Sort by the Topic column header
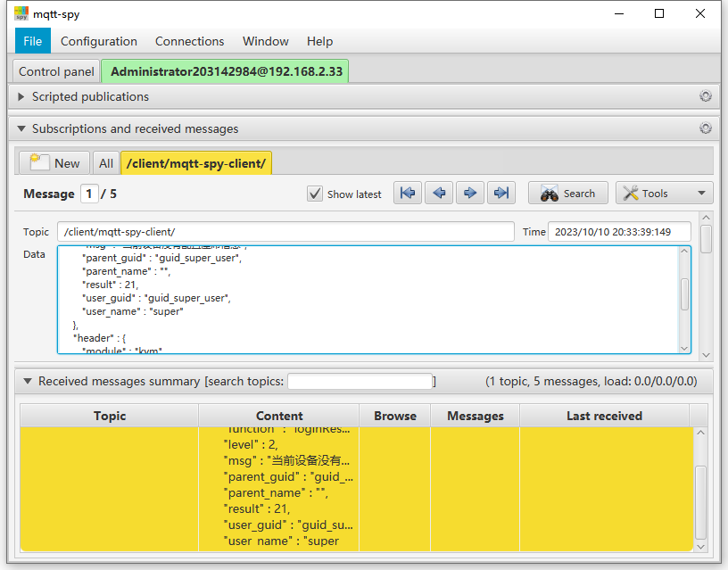 110,416
